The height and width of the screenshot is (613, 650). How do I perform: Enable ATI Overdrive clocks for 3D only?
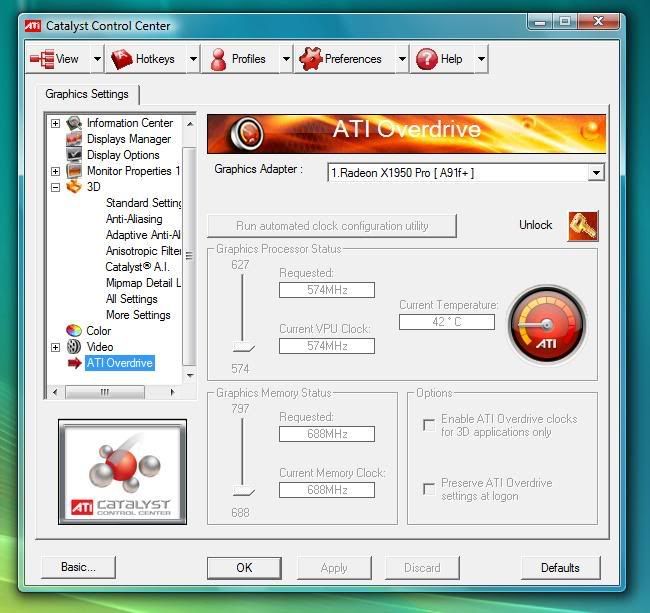tap(429, 425)
